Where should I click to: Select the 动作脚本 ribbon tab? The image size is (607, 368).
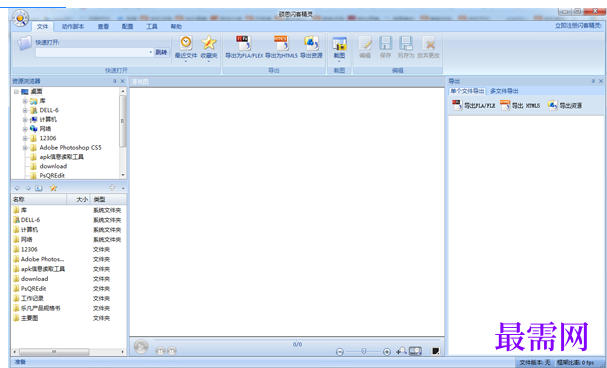tap(73, 26)
